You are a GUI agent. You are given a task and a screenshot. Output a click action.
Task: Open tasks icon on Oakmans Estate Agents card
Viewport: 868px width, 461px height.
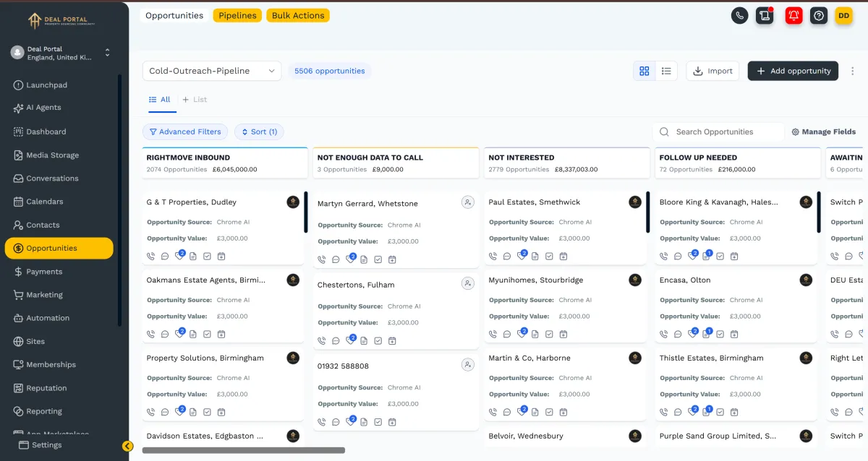point(207,334)
